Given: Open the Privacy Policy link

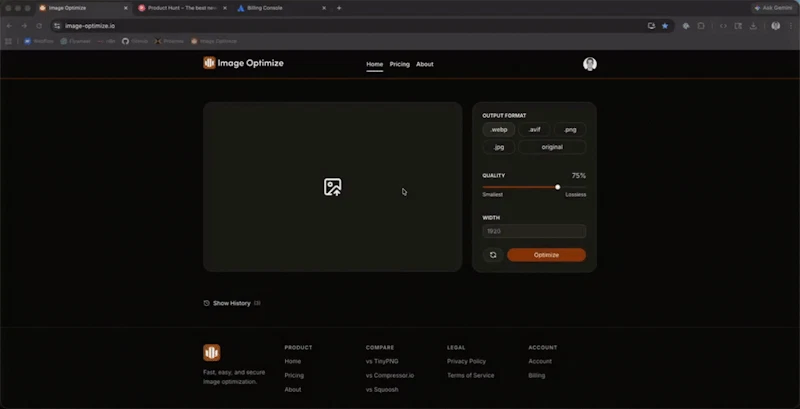Looking at the screenshot, I should tap(466, 361).
